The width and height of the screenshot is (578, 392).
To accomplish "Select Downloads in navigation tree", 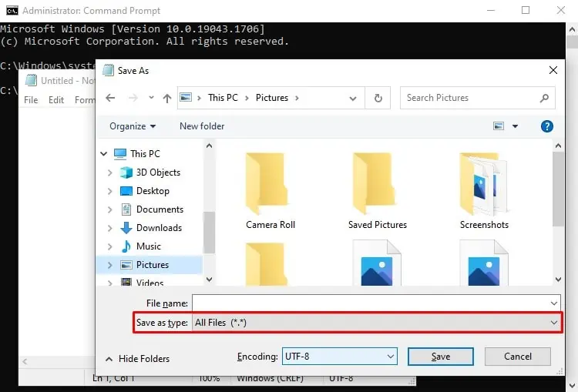I will (151, 228).
